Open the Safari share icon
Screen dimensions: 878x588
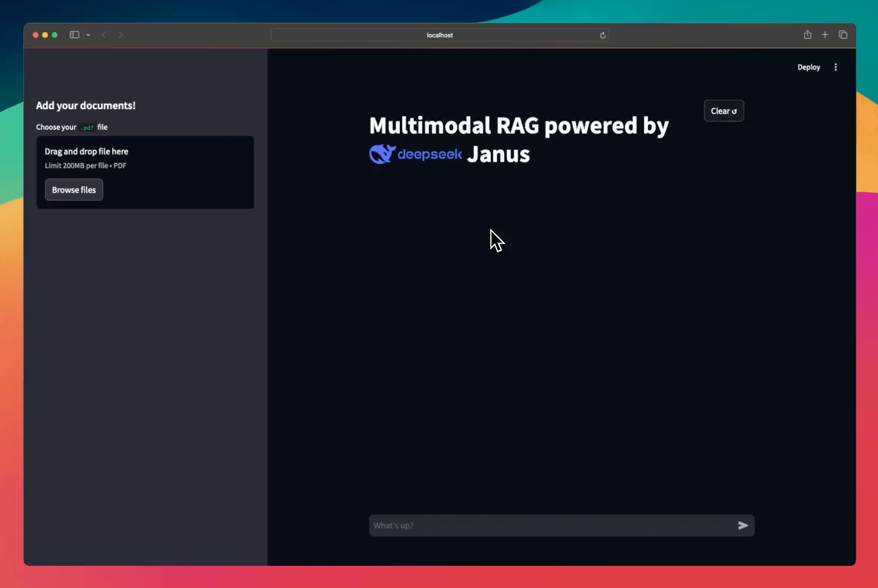pos(808,34)
